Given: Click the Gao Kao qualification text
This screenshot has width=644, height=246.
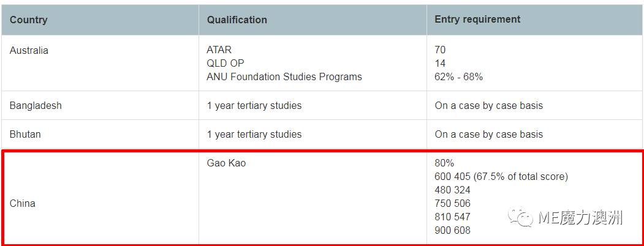Looking at the screenshot, I should [226, 163].
